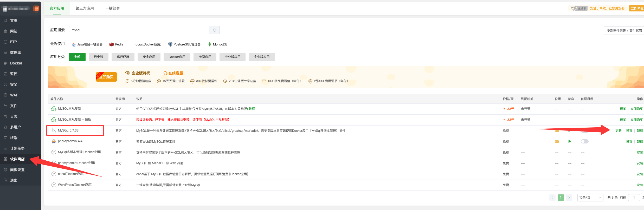Image resolution: width=644 pixels, height=210 pixels.
Task: Toggle phpMyAdmin home page display switch
Action: pos(584,141)
